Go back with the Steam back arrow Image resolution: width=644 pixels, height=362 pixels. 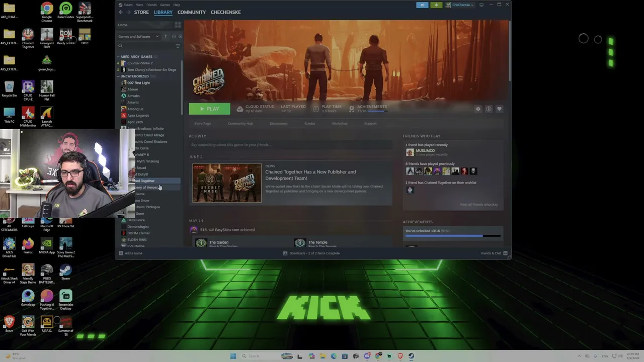[121, 12]
